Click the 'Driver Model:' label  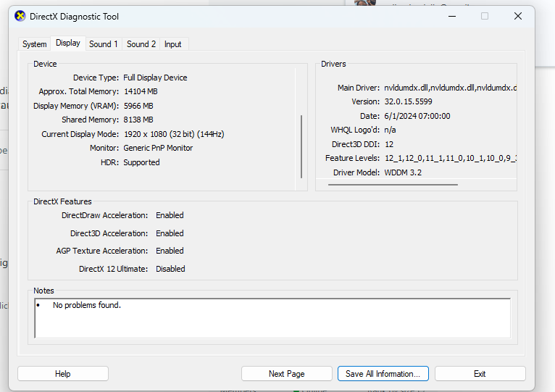(x=356, y=172)
